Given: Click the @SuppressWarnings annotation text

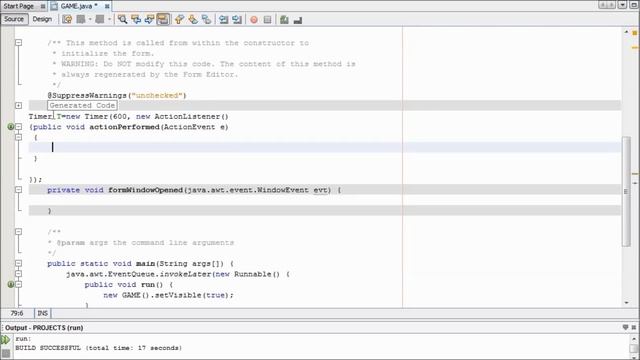Looking at the screenshot, I should [x=117, y=95].
